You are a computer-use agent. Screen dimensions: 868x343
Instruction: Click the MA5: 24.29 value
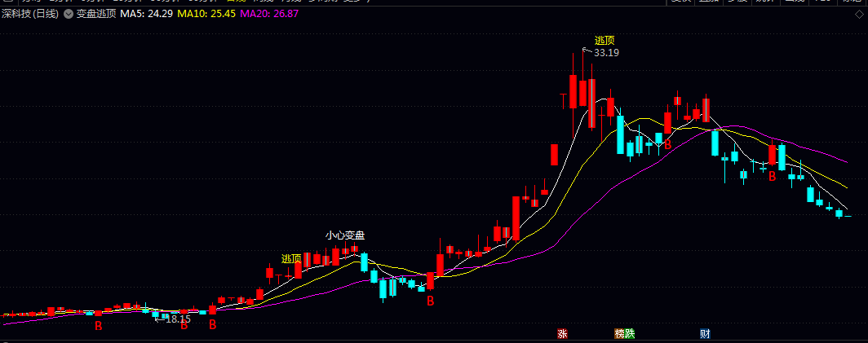point(147,14)
